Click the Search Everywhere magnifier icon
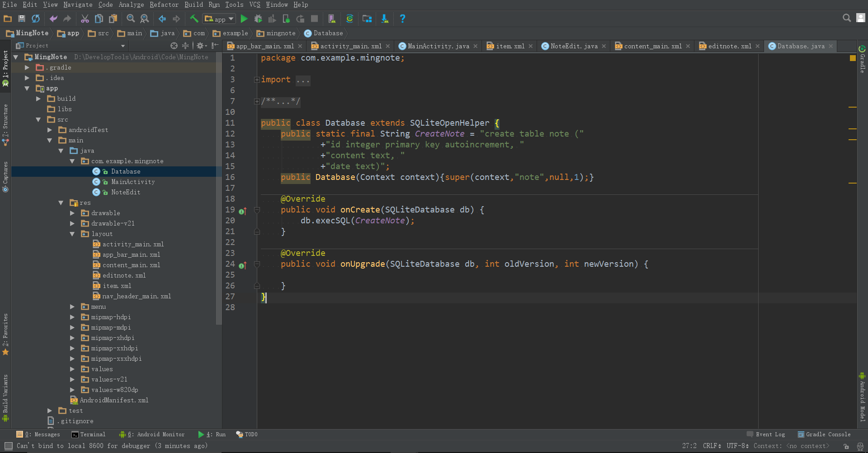This screenshot has height=453, width=868. tap(847, 18)
